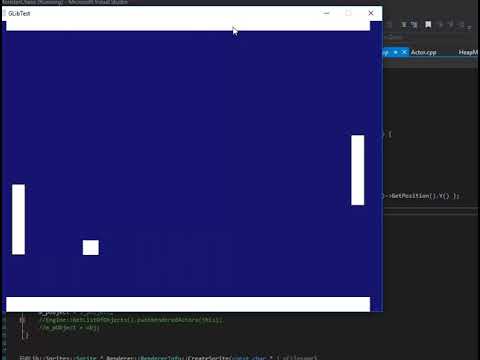
Task: Click the green commented Engine code line
Action: pyautogui.click(x=131, y=320)
